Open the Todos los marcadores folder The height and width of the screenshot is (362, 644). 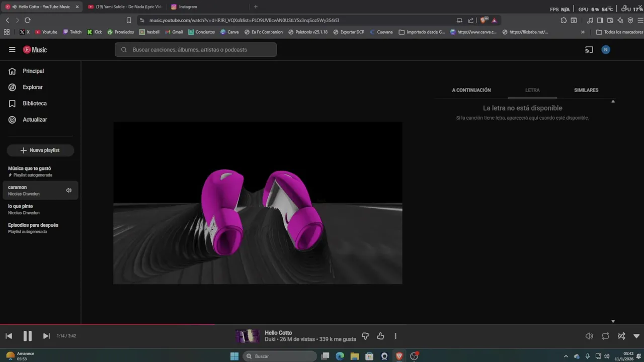[619, 32]
